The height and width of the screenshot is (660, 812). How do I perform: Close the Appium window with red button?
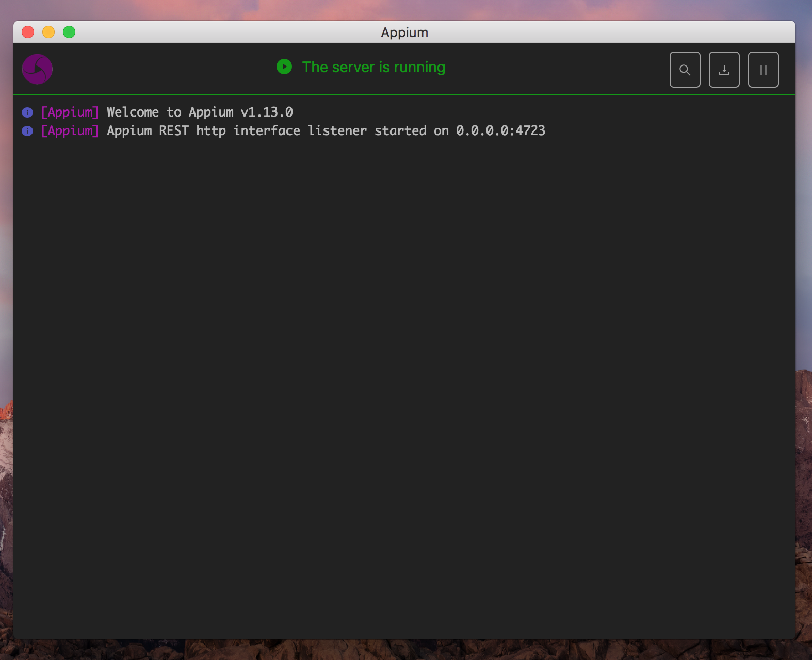[x=28, y=32]
